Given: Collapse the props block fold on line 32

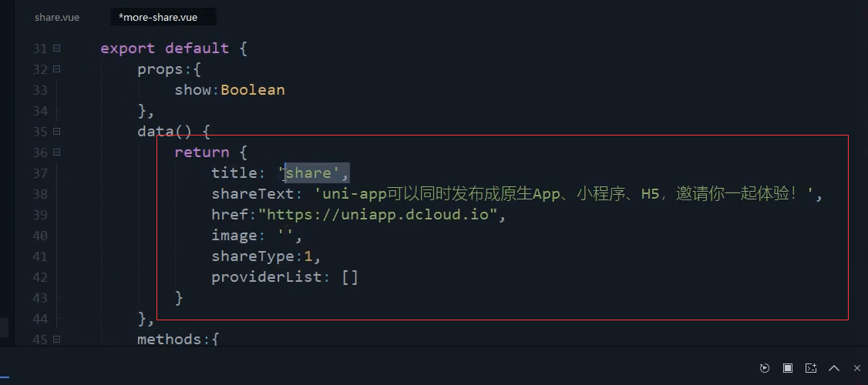Looking at the screenshot, I should point(56,69).
